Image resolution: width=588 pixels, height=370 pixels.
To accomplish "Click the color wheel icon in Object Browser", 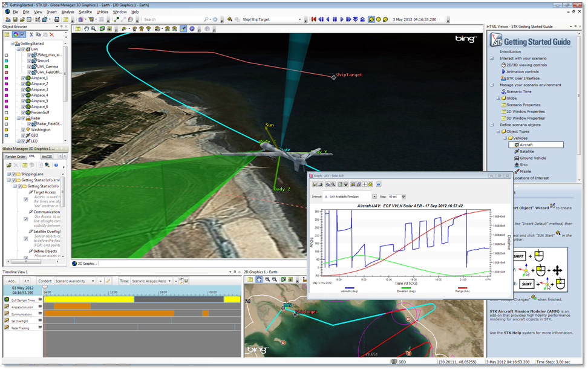I will (x=15, y=34).
